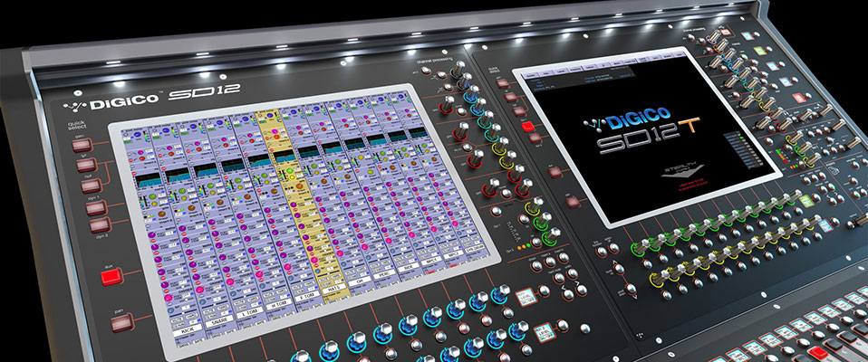868x362 pixels.
Task: Choose the dyn 2 button under left quick select
Action: [x=101, y=225]
